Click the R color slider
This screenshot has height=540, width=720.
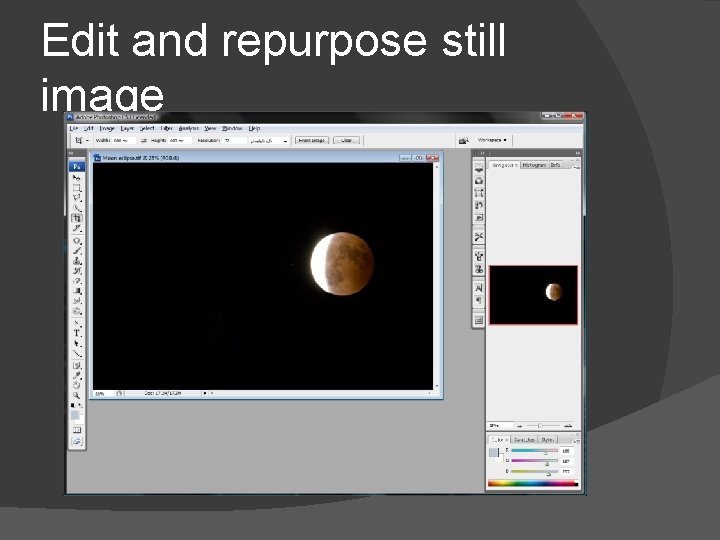point(534,451)
